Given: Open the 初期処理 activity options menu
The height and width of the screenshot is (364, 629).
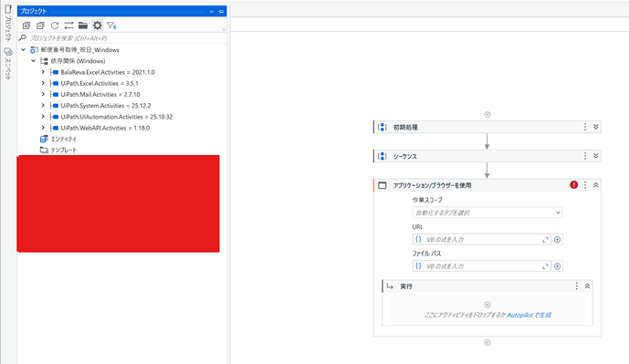Looking at the screenshot, I should pos(585,127).
